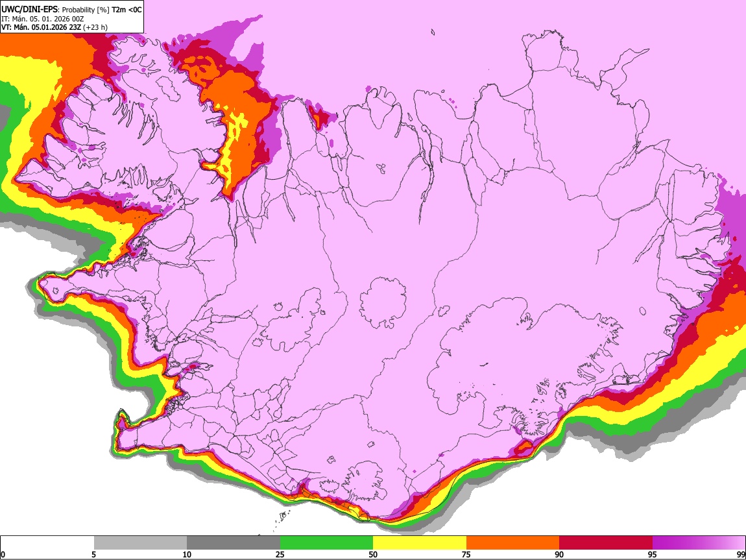Click the 'VT: Mán. 05.01.2026 23Z' line

pyautogui.click(x=41, y=27)
